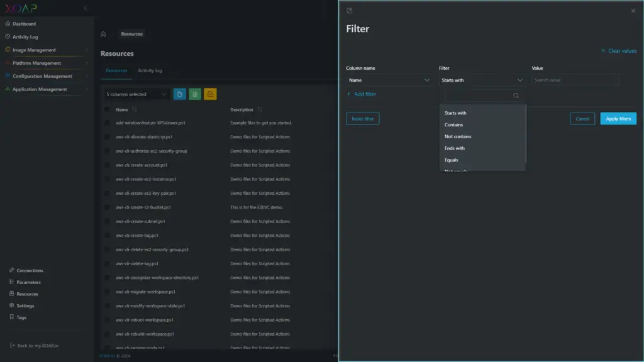Click the Configuration Management sidebar icon

click(x=8, y=76)
